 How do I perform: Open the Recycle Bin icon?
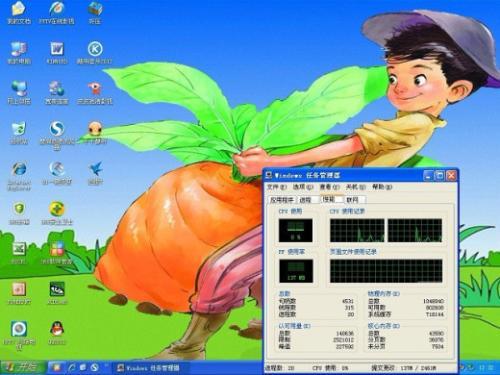pos(19,133)
